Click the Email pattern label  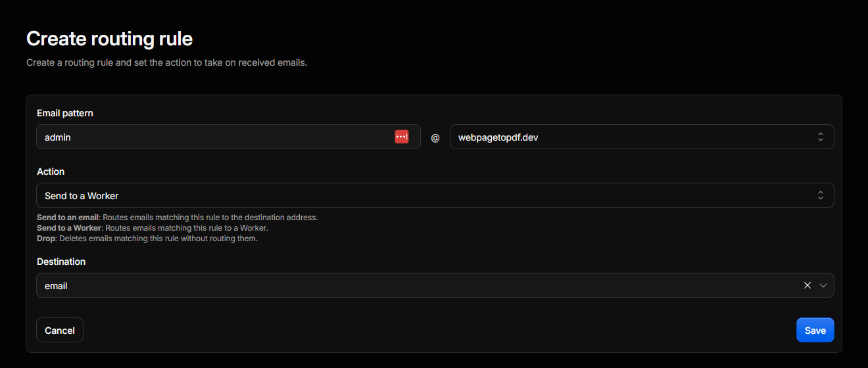coord(65,113)
